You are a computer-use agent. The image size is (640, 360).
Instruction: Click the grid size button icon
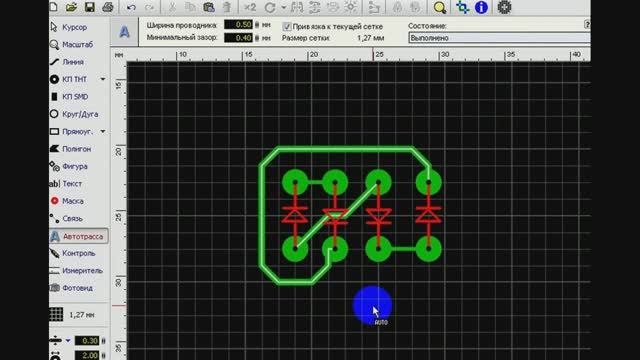[x=56, y=315]
